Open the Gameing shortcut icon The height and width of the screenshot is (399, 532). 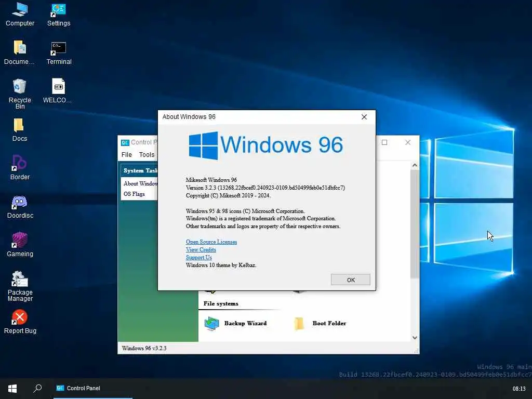click(x=20, y=245)
